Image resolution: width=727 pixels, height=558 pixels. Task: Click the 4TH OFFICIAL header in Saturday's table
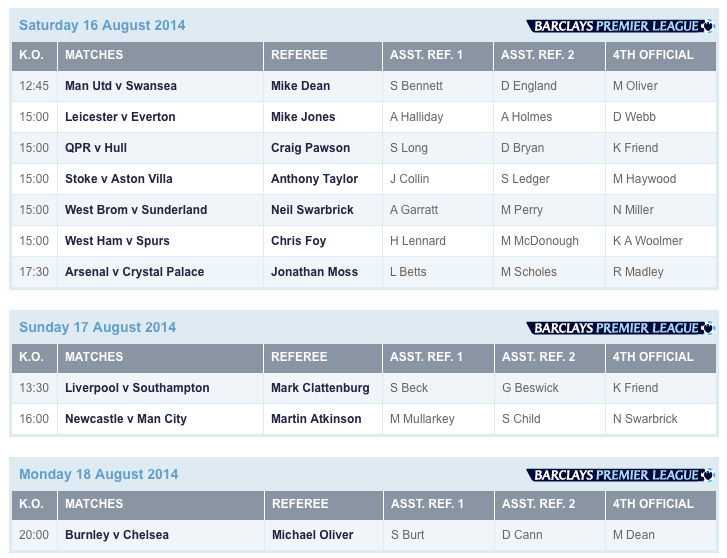coord(653,55)
